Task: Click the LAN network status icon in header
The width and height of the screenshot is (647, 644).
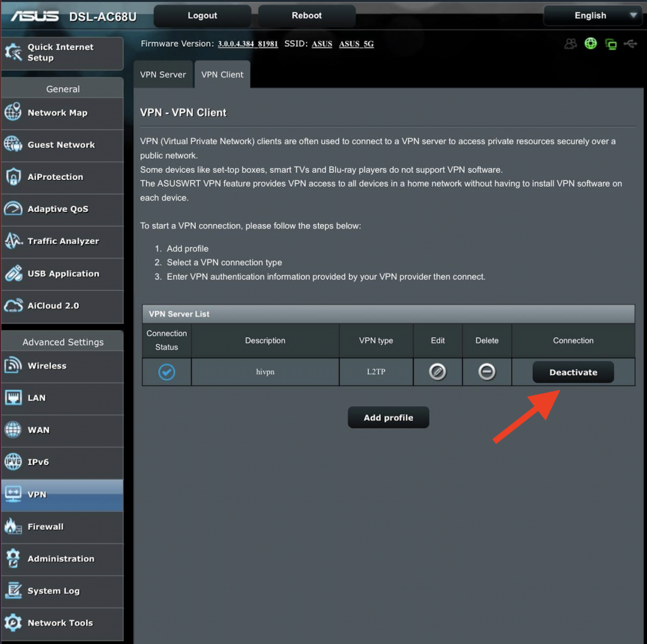Action: pos(610,44)
